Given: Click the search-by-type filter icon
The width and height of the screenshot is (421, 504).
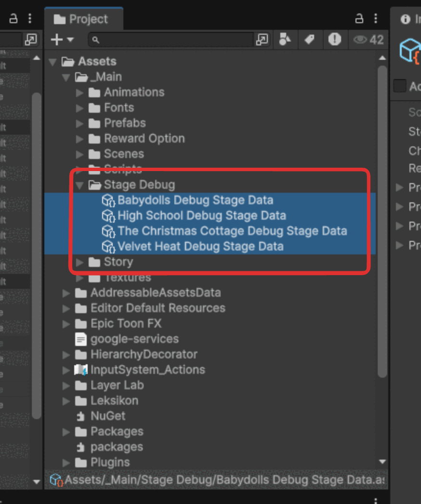Looking at the screenshot, I should pyautogui.click(x=285, y=40).
